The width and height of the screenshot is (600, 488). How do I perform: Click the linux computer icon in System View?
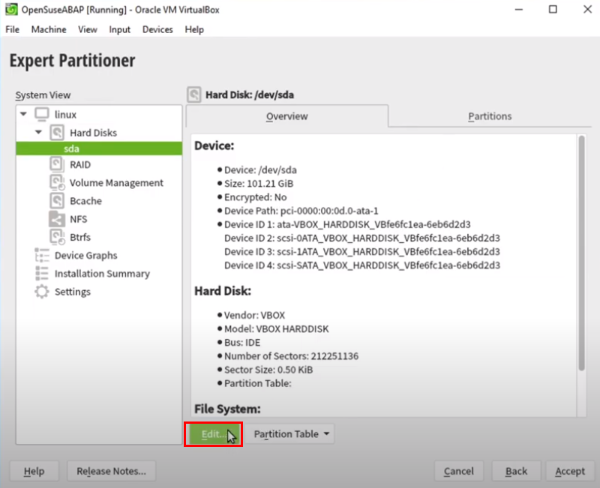(x=42, y=114)
